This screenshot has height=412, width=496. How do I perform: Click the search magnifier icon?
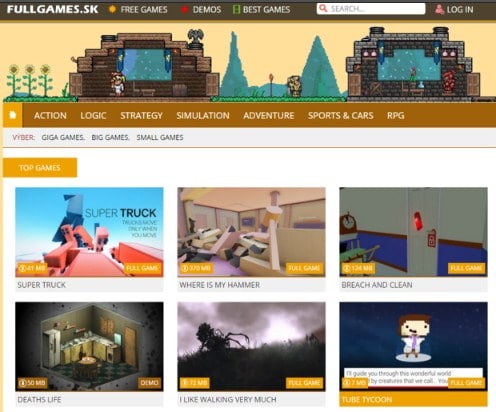[x=323, y=8]
